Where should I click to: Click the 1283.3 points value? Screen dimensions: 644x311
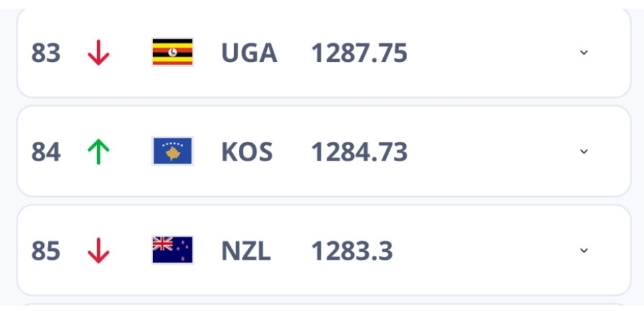click(352, 251)
